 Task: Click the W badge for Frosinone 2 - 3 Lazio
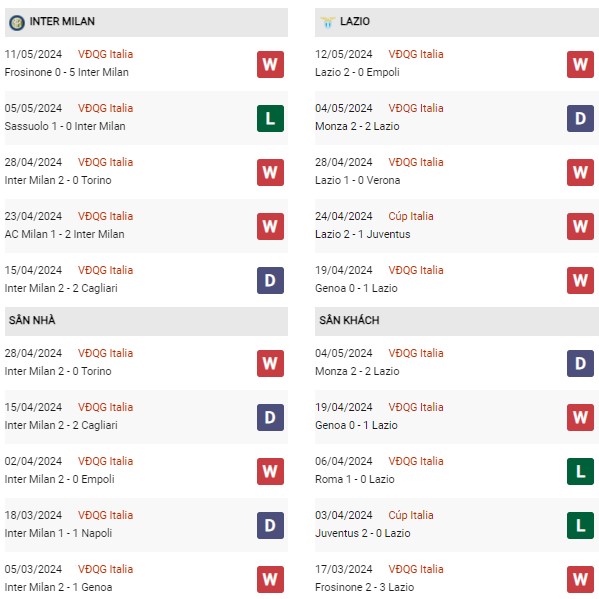580,580
